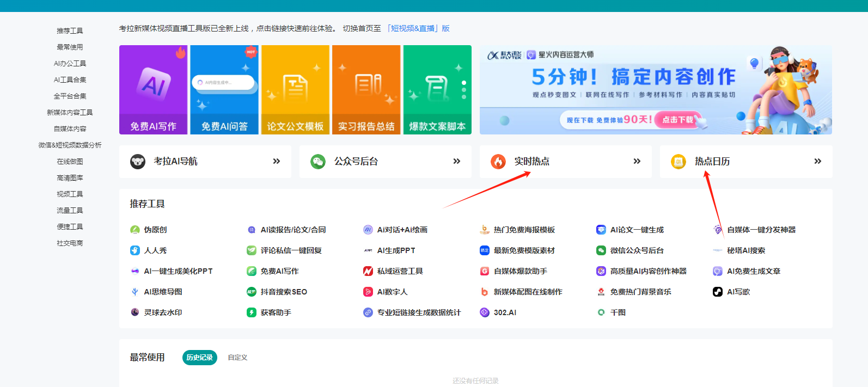
Task: Click the 点击下载 banner button
Action: tap(678, 120)
